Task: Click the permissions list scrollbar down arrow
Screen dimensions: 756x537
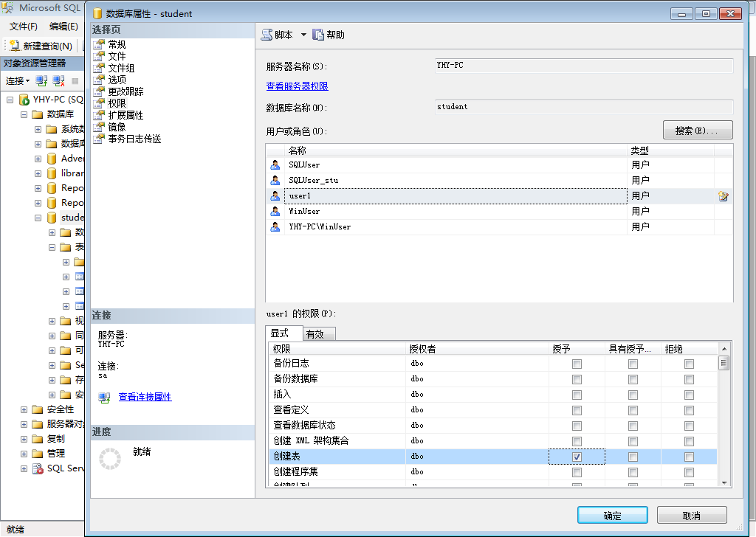Action: pyautogui.click(x=724, y=482)
